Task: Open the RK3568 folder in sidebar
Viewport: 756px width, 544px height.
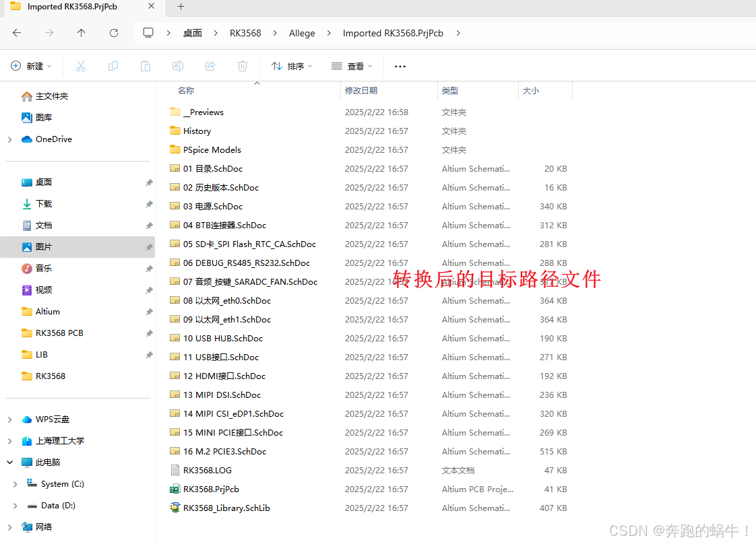Action: [43, 376]
